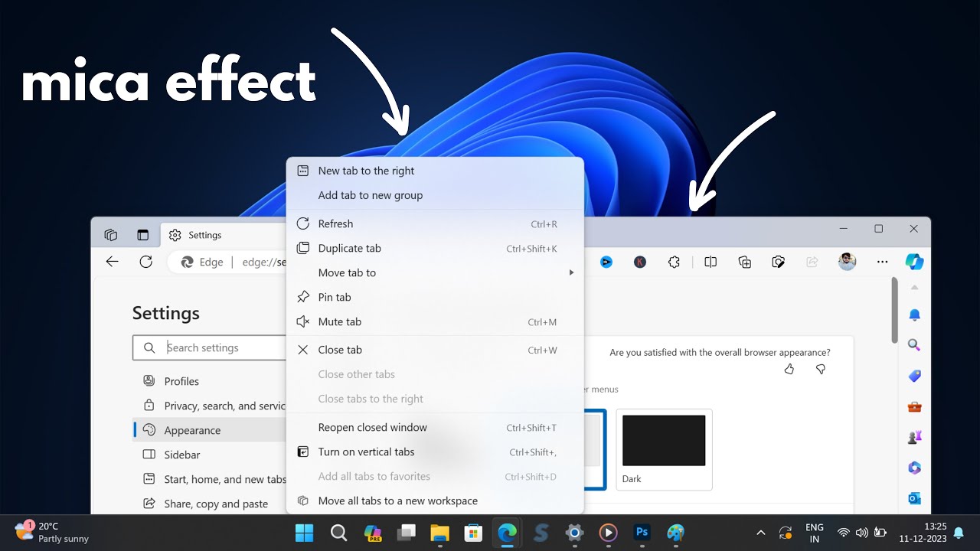This screenshot has width=980, height=551.
Task: Choose Close tab from context menu
Action: (435, 350)
